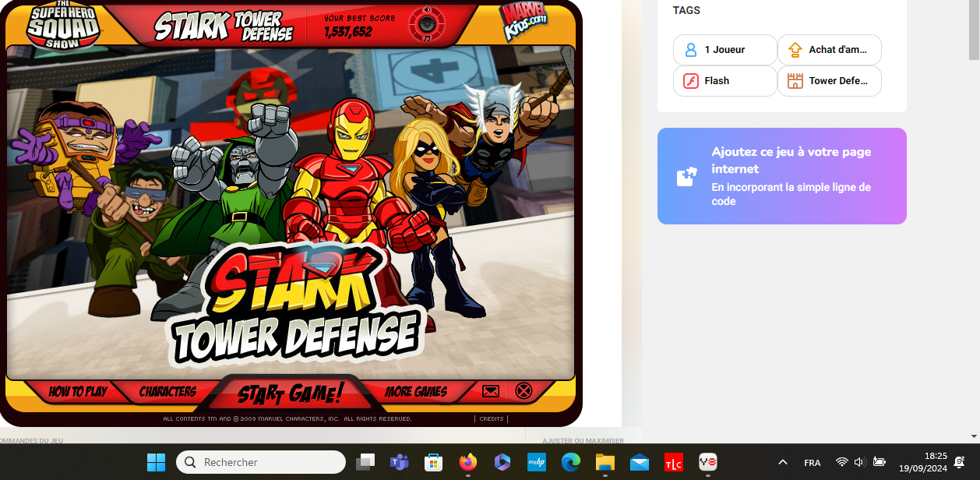Screen dimensions: 980x480
Task: Switch FRA keyboard language indicator
Action: [x=813, y=462]
